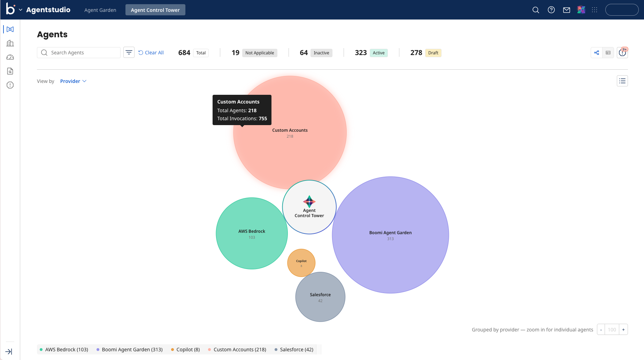Click the Search Agents input field
Image resolution: width=644 pixels, height=360 pixels.
coord(79,53)
